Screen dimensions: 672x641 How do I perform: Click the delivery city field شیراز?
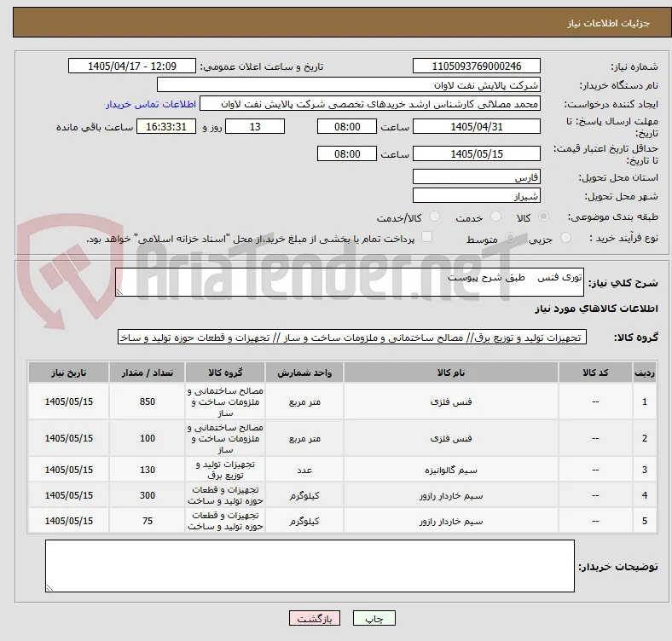(x=476, y=195)
